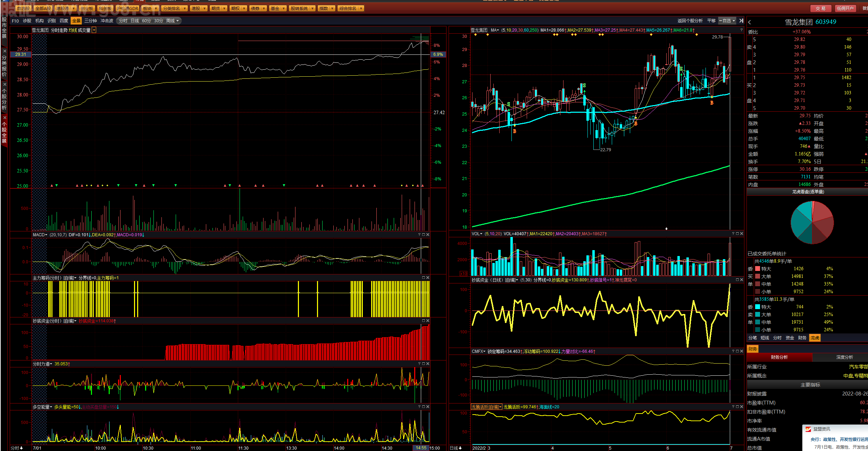Image resolution: width=868 pixels, height=451 pixels.
Task: Switch chart to 60分 period
Action: tap(146, 21)
